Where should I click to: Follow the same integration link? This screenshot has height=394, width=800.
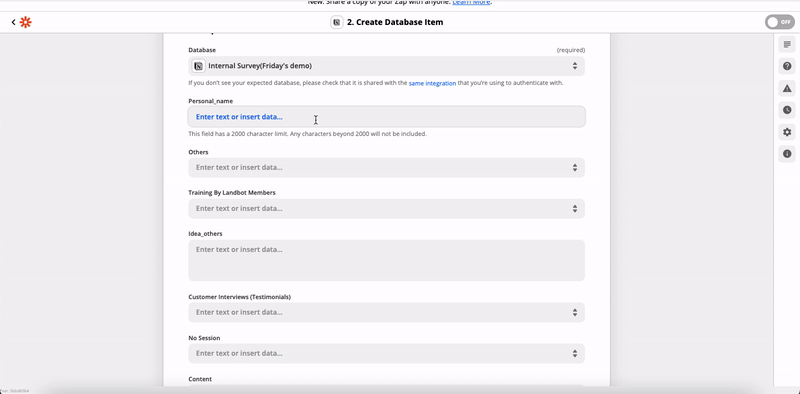tap(432, 83)
